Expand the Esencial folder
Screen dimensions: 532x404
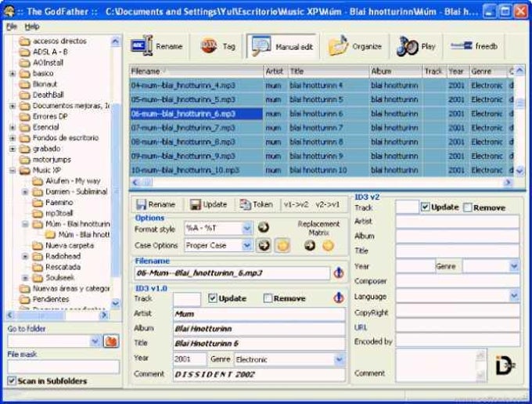[x=13, y=128]
